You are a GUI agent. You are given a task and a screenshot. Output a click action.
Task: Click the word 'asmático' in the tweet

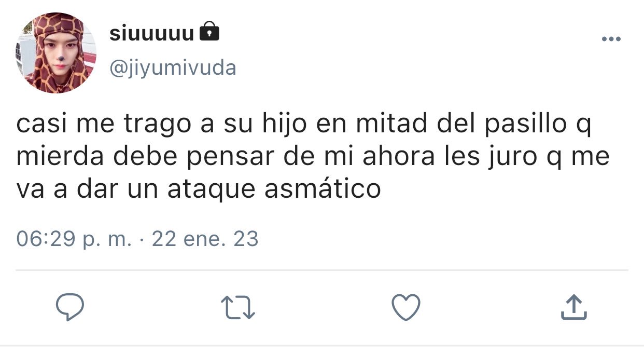(323, 189)
